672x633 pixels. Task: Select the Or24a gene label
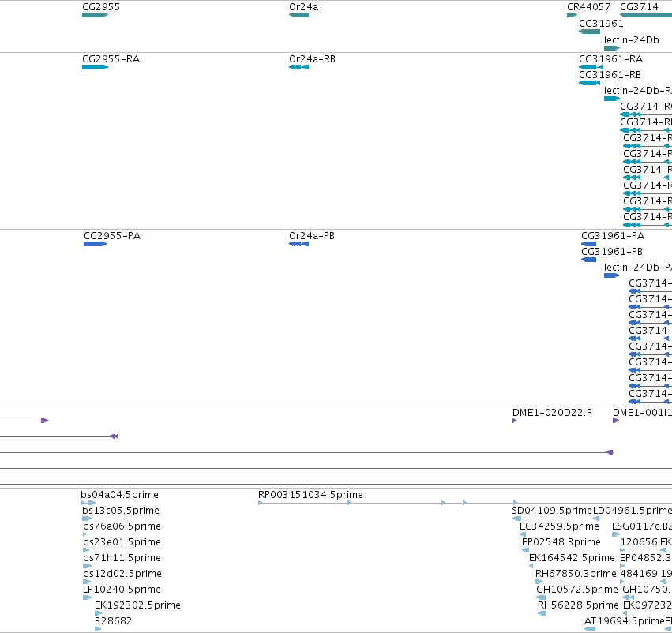pos(303,7)
